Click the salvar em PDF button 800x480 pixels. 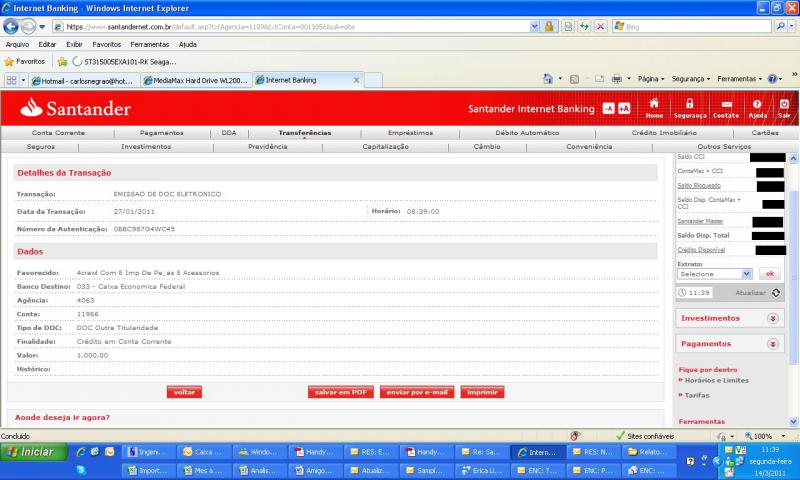pyautogui.click(x=341, y=392)
